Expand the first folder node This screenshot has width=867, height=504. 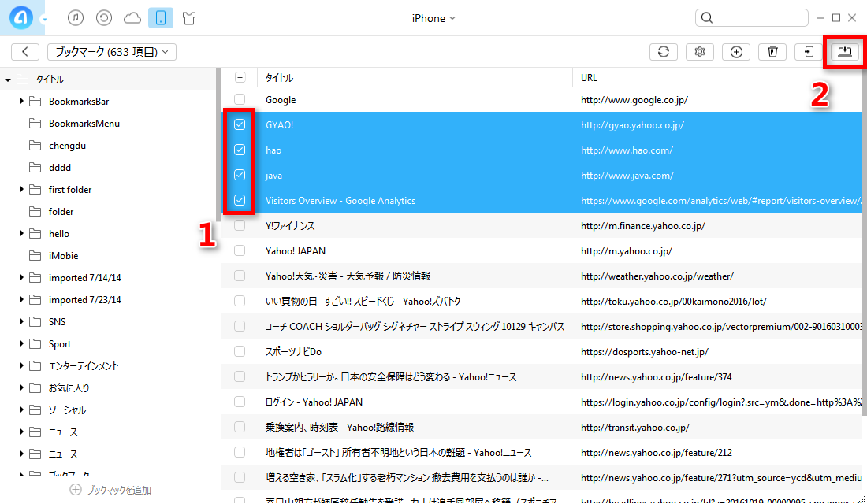(x=21, y=190)
